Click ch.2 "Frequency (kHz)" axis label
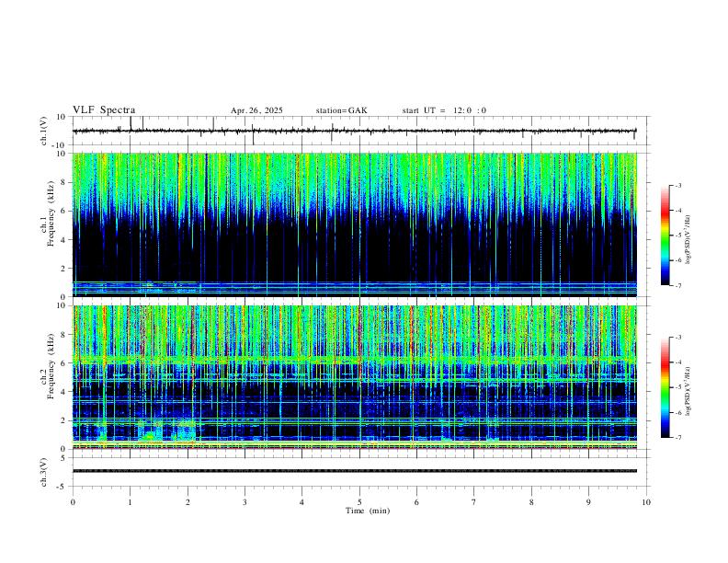The width and height of the screenshot is (728, 563). pyautogui.click(x=51, y=366)
